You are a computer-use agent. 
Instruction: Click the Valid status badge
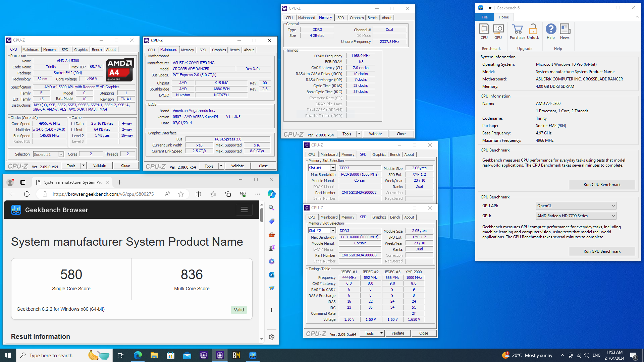tap(239, 310)
